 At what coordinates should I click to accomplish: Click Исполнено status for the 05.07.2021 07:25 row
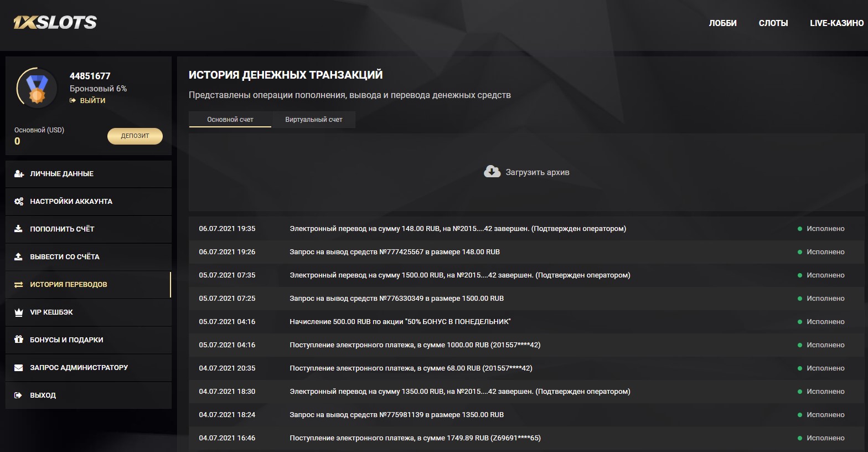[825, 298]
